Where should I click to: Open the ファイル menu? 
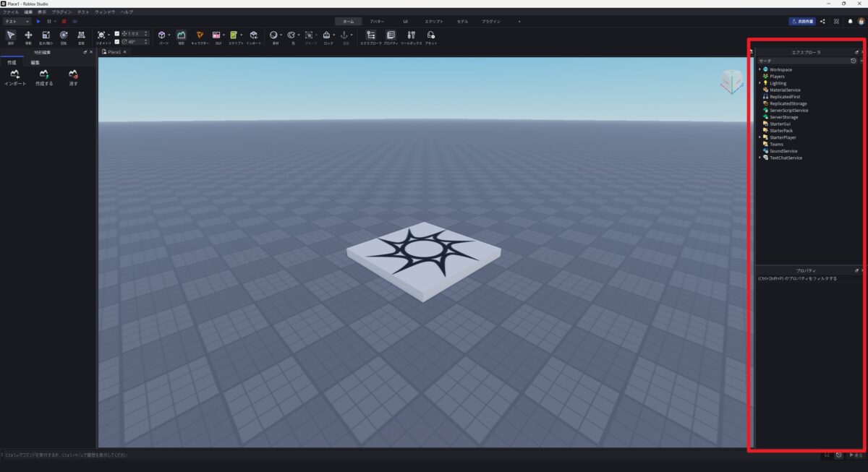click(10, 12)
